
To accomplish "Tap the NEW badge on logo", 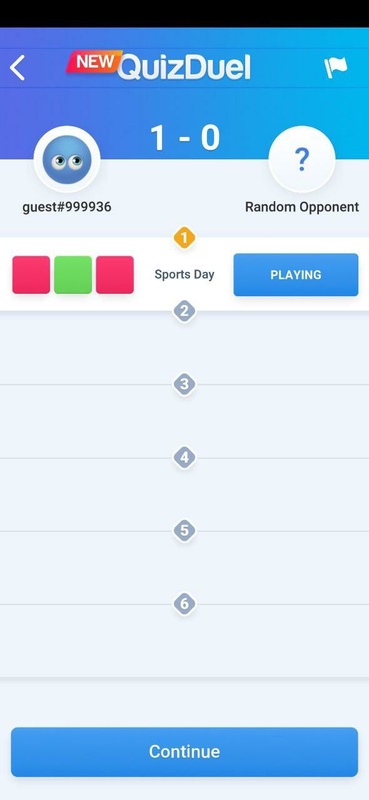I will (x=94, y=62).
